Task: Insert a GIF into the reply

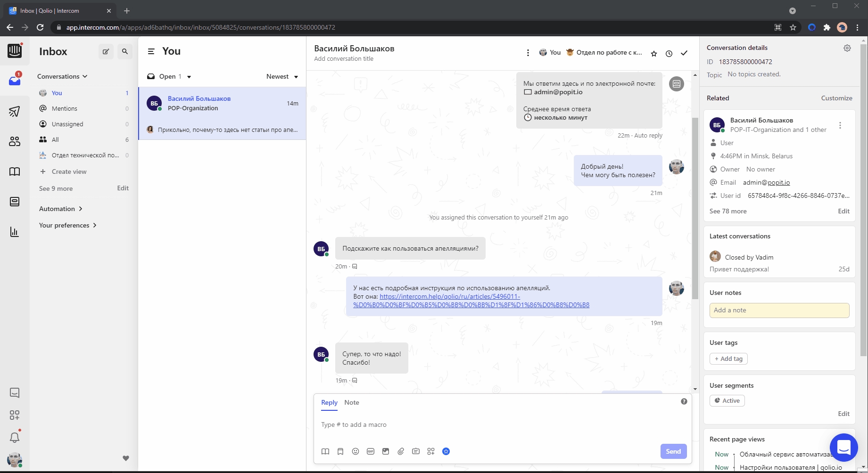Action: click(x=371, y=451)
